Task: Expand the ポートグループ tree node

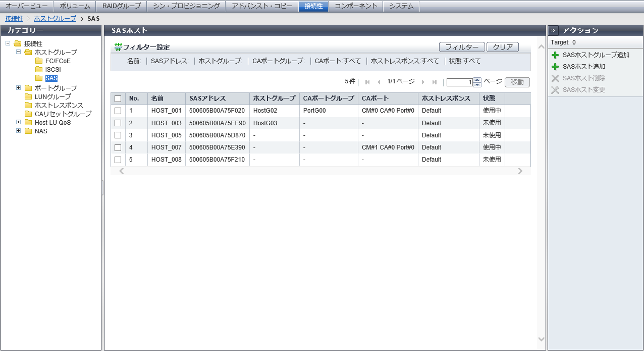Action: (x=19, y=88)
